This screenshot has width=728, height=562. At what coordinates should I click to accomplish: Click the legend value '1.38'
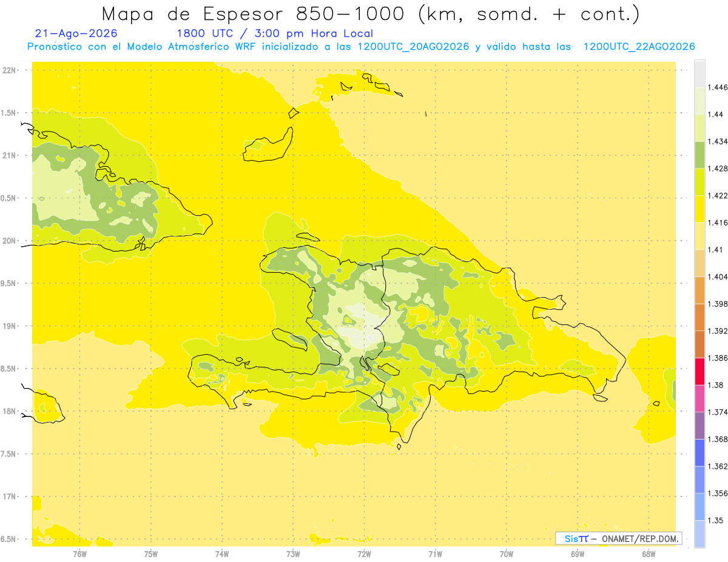(716, 385)
